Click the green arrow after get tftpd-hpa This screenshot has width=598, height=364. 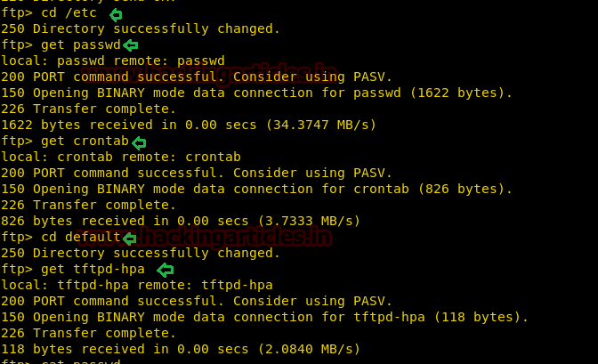click(x=166, y=270)
